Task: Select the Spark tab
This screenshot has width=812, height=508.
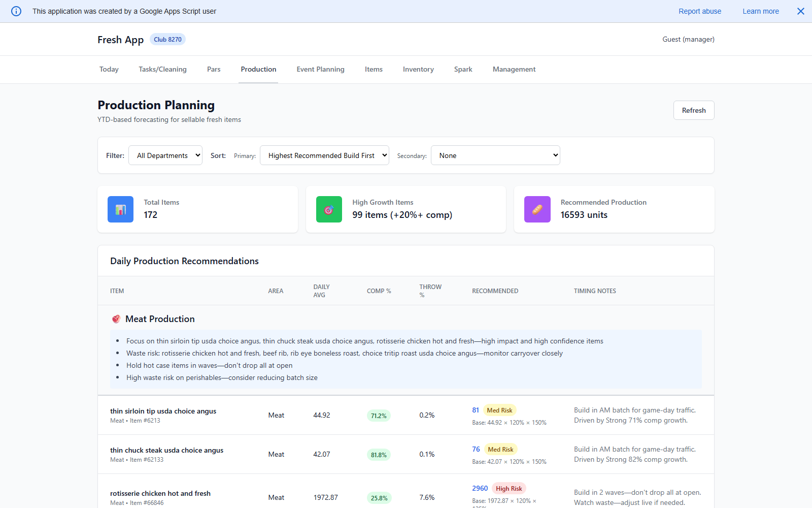Action: [463, 69]
